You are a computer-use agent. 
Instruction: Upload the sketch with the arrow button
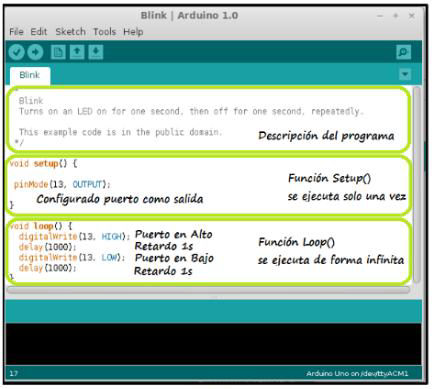point(35,52)
